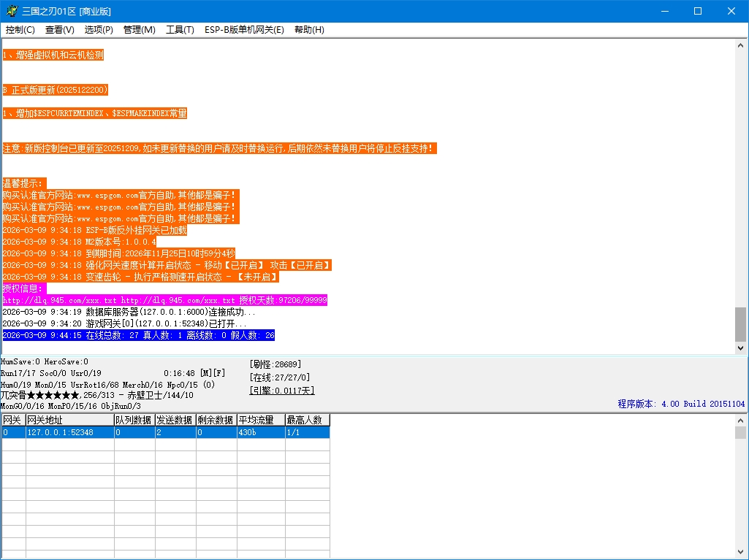Open the 查看(V) menu
Image resolution: width=749 pixels, height=560 pixels.
tap(60, 30)
